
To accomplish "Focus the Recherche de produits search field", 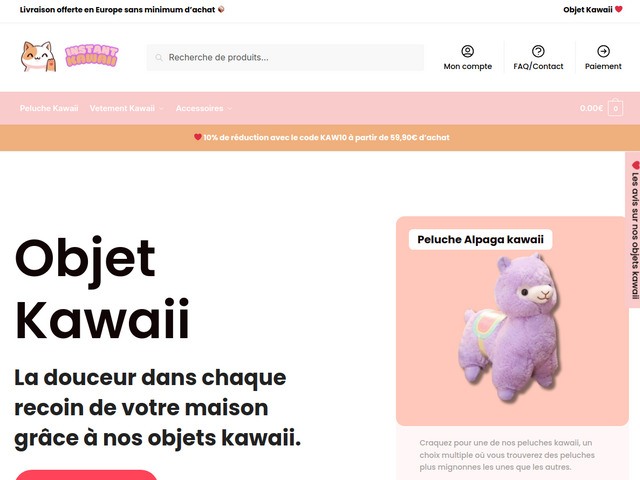I will [285, 58].
